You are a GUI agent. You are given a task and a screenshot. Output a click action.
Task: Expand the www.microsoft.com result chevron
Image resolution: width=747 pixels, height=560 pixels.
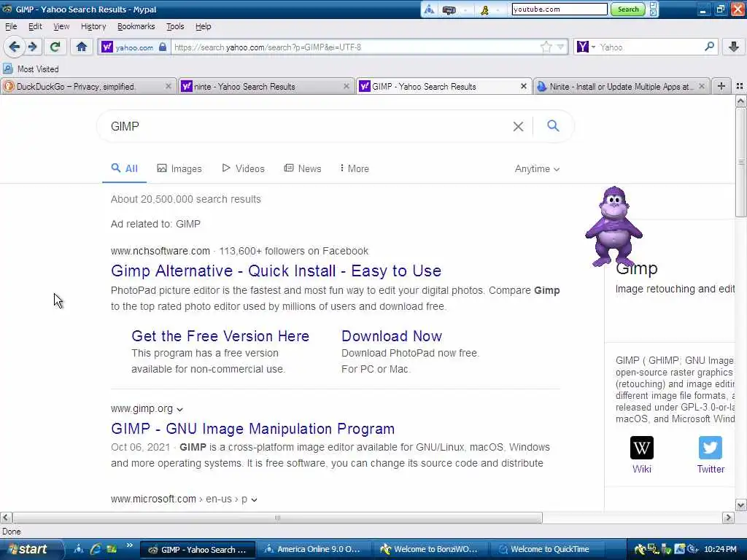tap(255, 500)
